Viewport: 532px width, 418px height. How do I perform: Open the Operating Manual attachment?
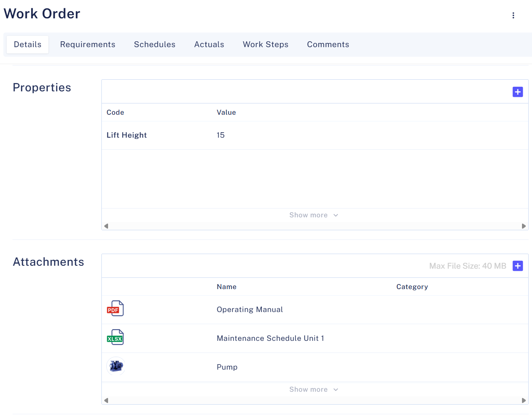[250, 310]
